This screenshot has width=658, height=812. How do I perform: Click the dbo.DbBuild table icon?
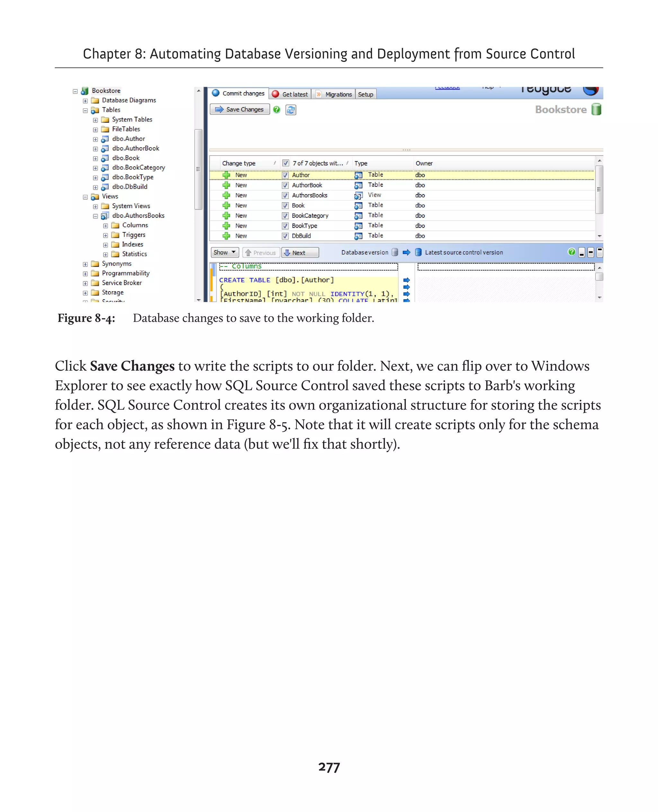pos(105,187)
